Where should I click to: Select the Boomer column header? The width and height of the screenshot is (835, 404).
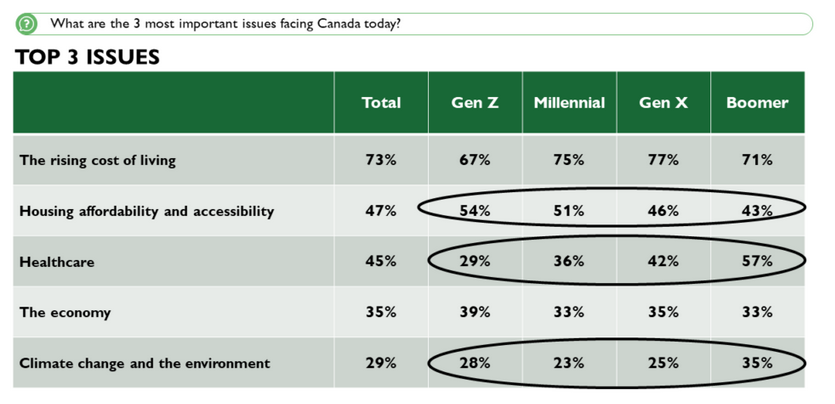(757, 103)
